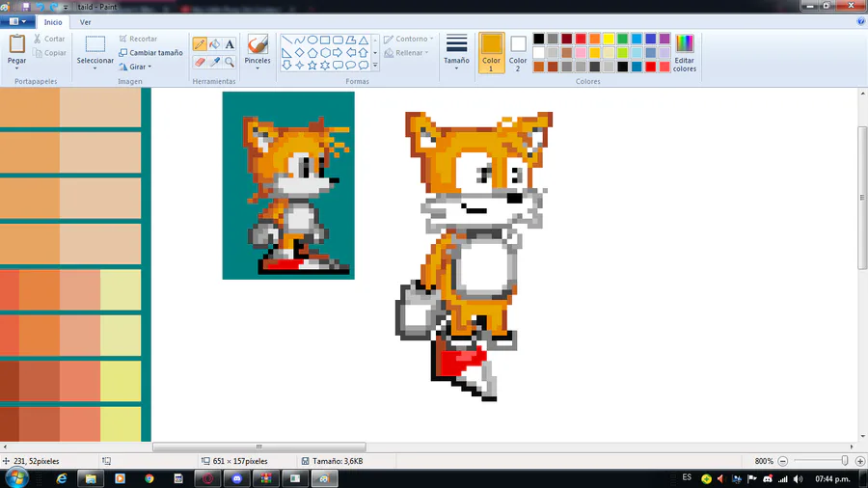Choose the Six-point star shape

click(325, 66)
